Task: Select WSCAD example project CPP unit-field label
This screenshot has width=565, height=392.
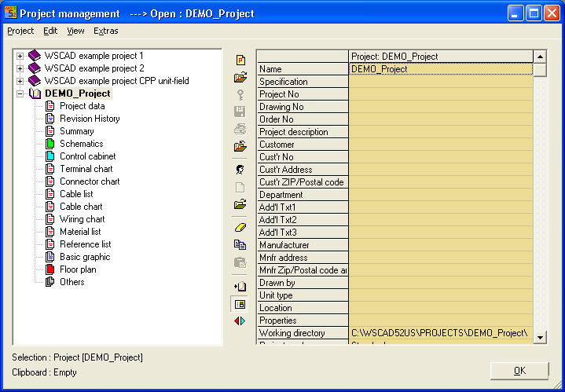Action: click(x=117, y=81)
